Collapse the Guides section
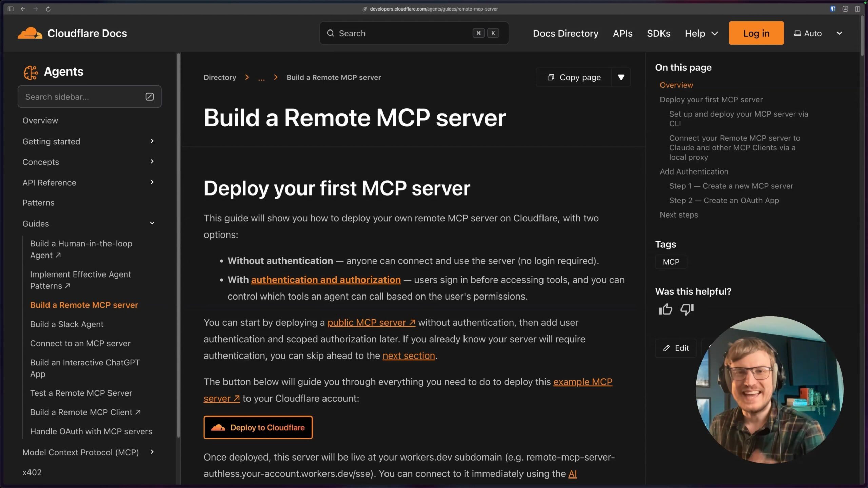 click(152, 223)
